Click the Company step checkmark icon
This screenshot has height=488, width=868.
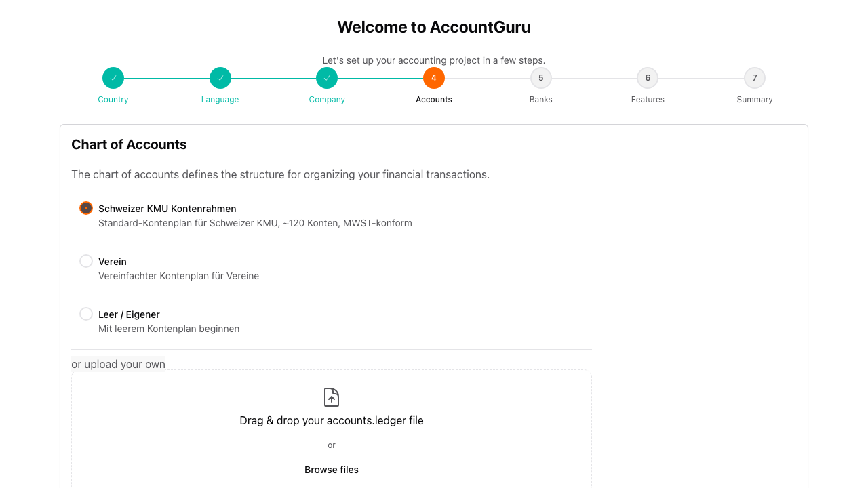coord(327,77)
